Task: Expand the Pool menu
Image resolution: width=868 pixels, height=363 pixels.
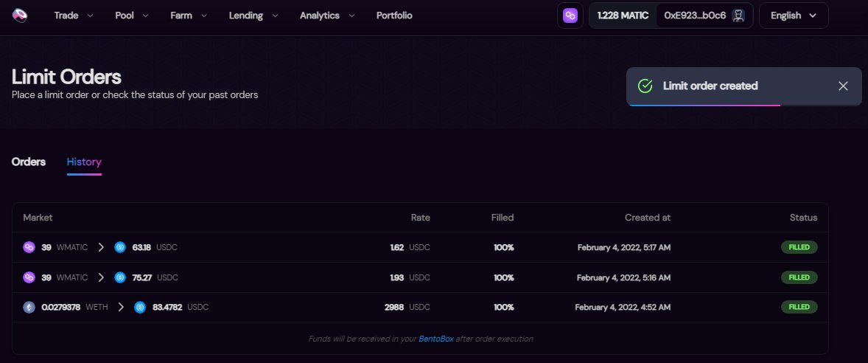Action: [132, 15]
